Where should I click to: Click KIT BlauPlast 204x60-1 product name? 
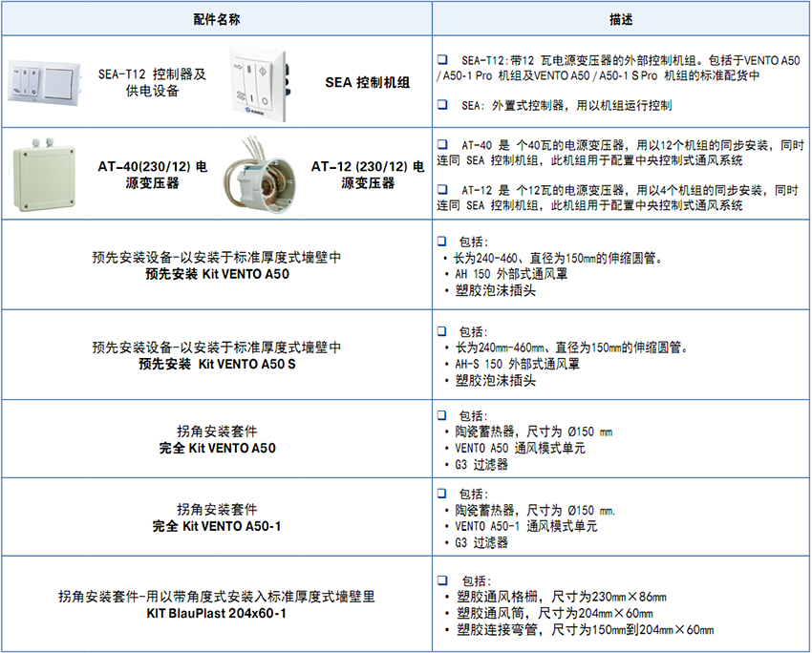tap(216, 614)
